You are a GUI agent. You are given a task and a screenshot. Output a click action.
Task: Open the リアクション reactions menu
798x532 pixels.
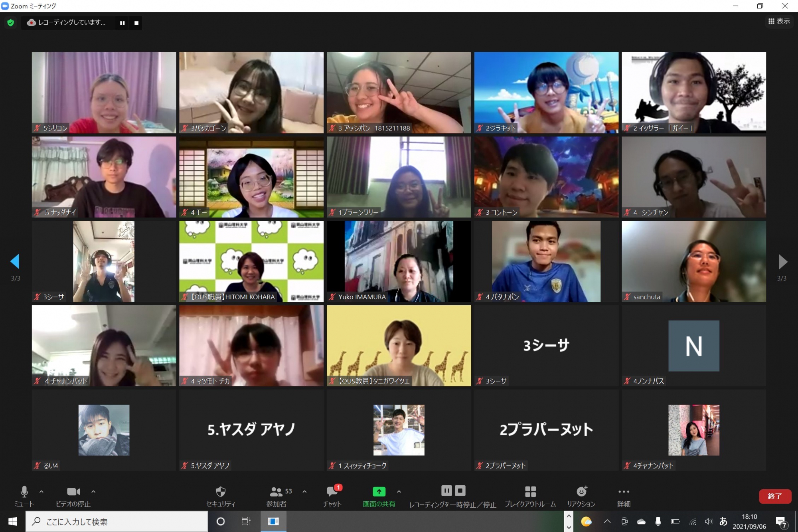tap(581, 496)
